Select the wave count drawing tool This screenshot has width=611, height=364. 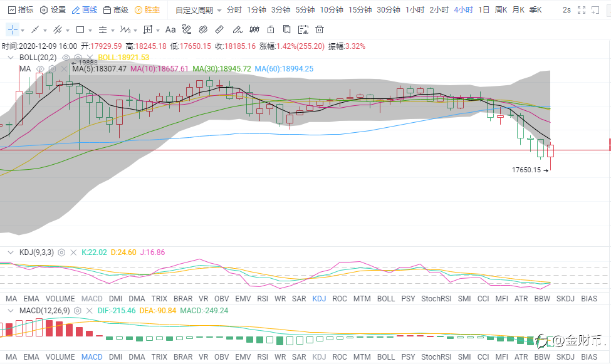point(125,29)
